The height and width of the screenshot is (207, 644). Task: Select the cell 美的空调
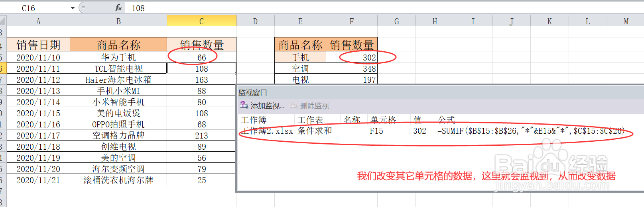(x=118, y=158)
